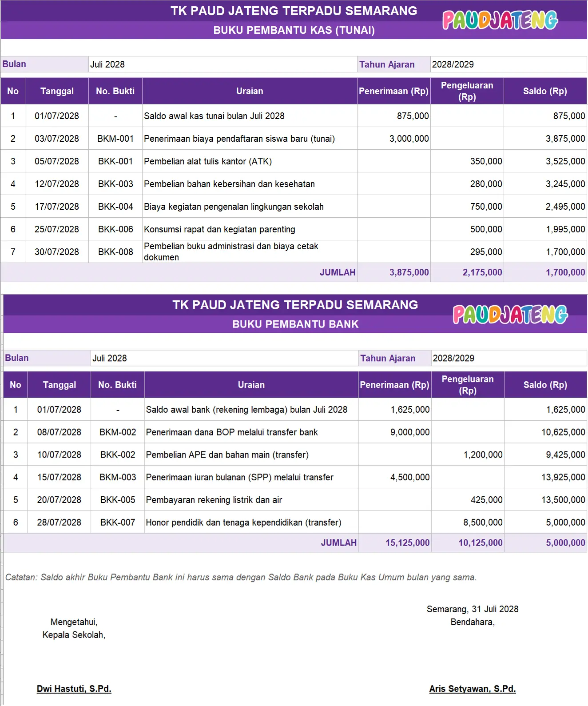Click date cell 28/07/2028
This screenshot has height=706, width=588.
point(59,523)
